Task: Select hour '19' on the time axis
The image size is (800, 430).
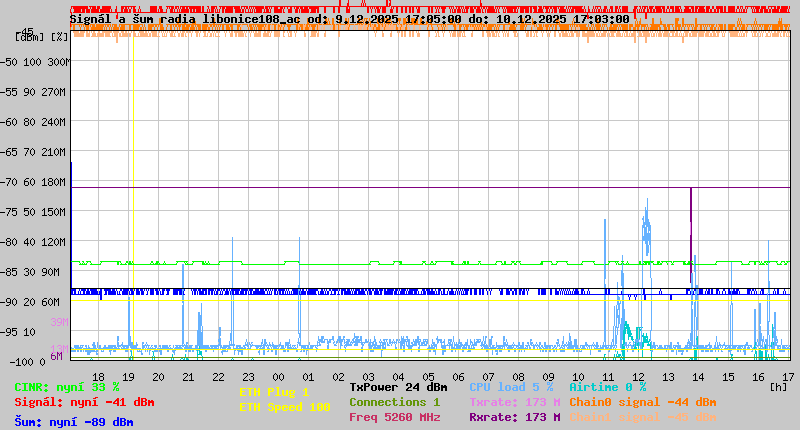Action: [x=129, y=377]
